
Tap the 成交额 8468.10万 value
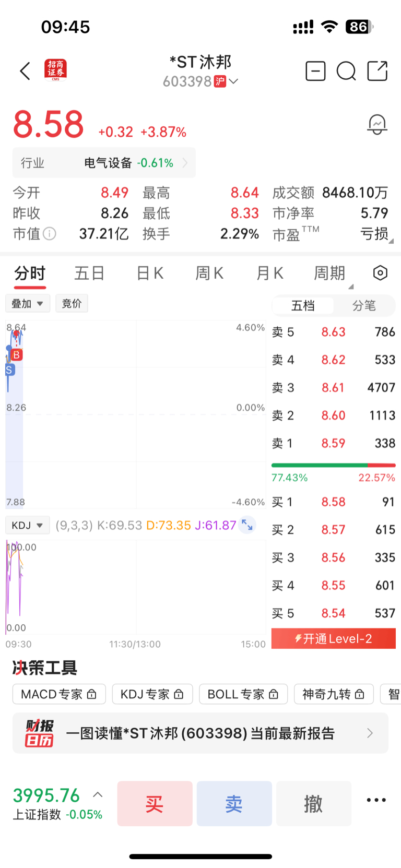355,193
